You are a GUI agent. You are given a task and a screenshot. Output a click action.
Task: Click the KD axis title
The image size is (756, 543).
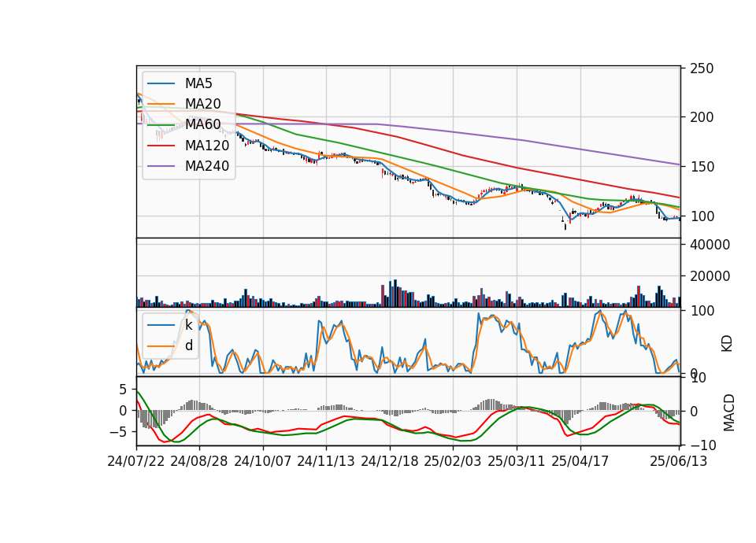tap(727, 344)
